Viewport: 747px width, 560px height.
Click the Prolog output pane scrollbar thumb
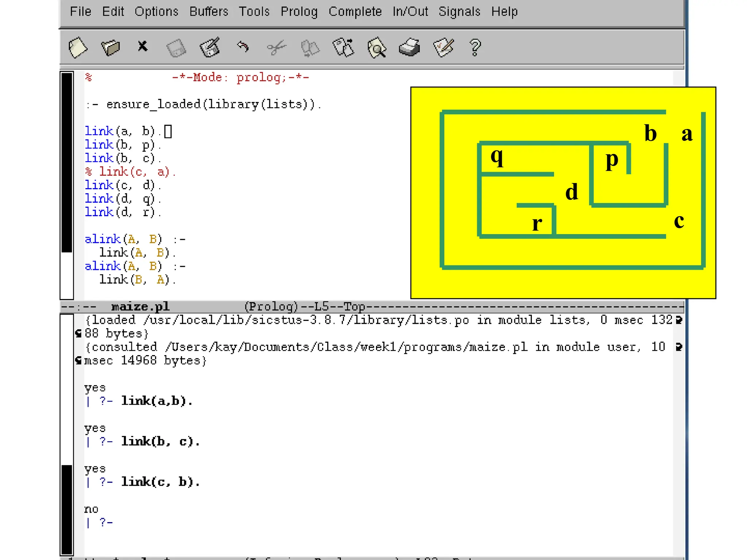point(67,510)
